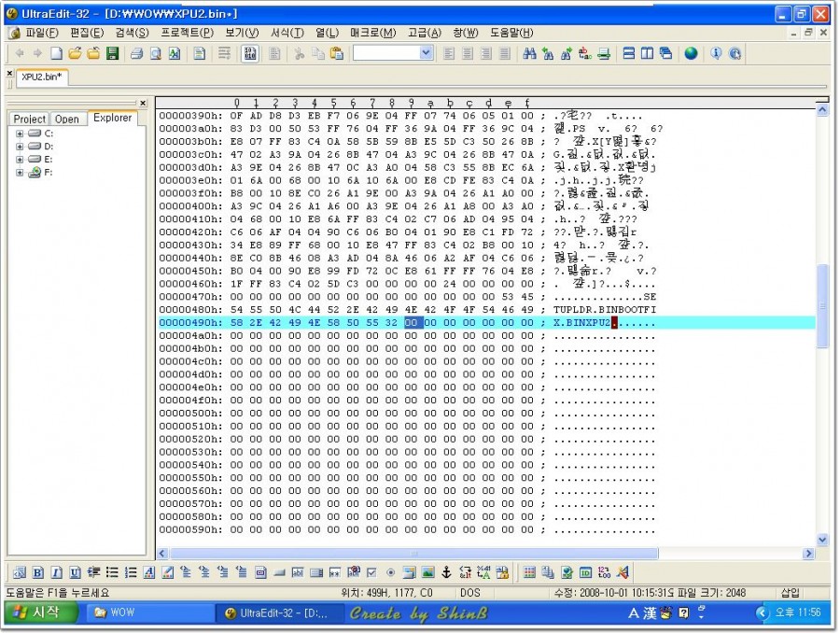Toggle word wrap in the main toolbar
840x633 pixels.
[x=224, y=53]
